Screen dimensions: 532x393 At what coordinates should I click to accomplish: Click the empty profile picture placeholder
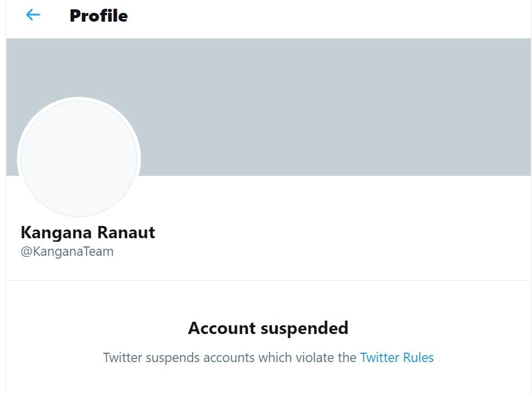tap(79, 158)
